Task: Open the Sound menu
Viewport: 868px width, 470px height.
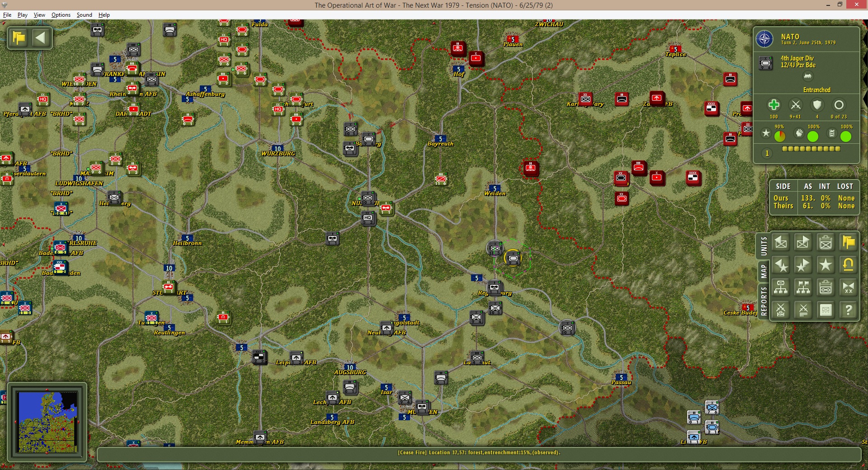Action: point(85,15)
